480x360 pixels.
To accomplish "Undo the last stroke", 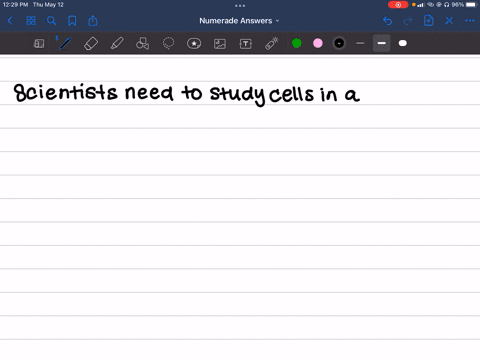I will tap(387, 21).
